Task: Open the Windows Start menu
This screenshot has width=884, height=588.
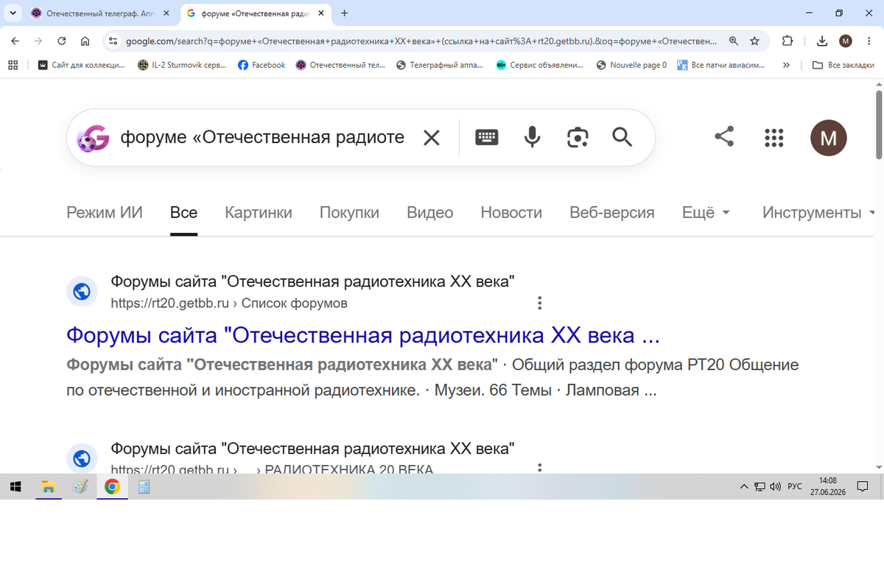Action: pos(16,486)
